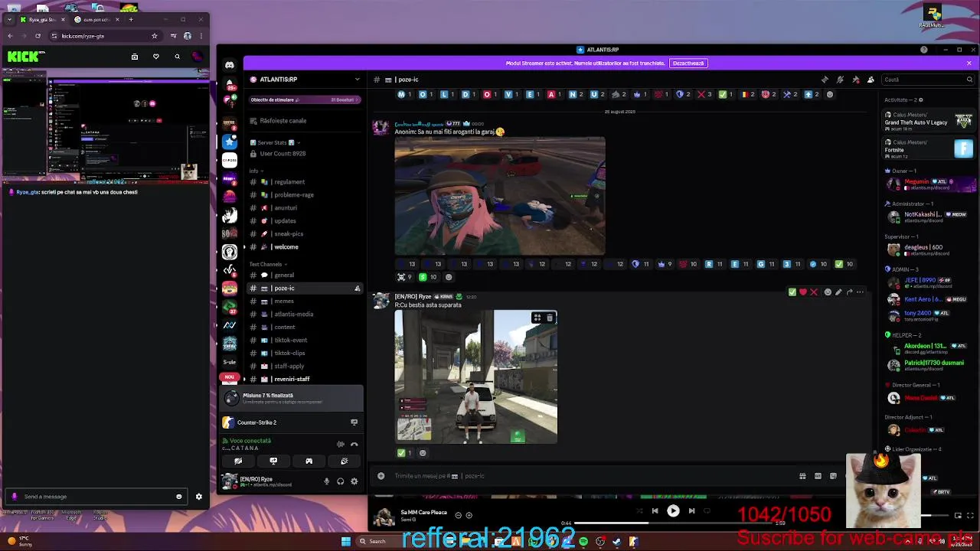The image size is (980, 551).
Task: Toggle skull reaction with count 9
Action: 404,277
